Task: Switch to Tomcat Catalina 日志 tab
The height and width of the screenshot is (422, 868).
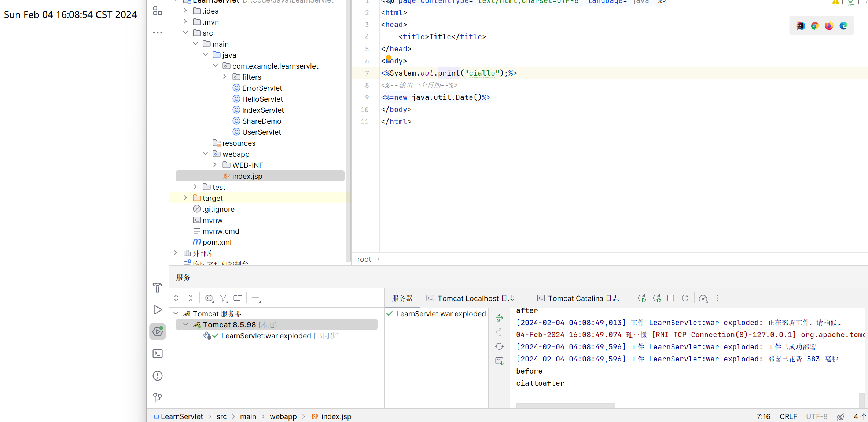Action: (578, 298)
